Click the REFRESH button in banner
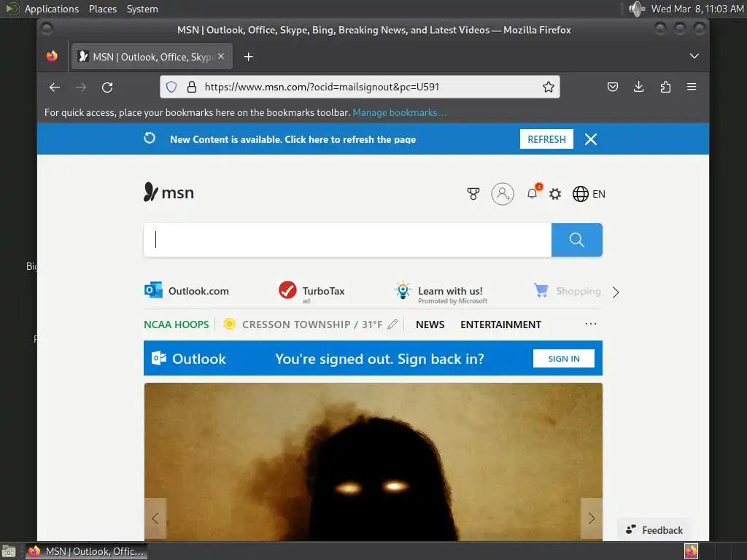The height and width of the screenshot is (560, 747). (546, 139)
